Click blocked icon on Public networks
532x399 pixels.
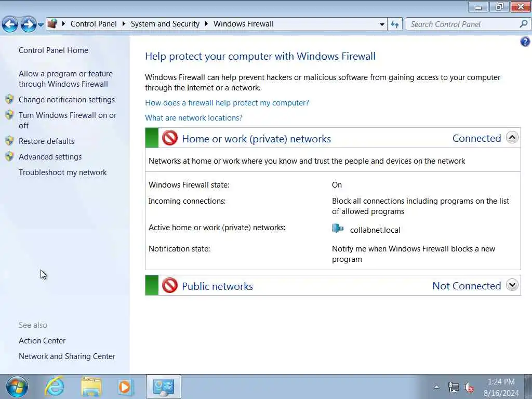170,285
